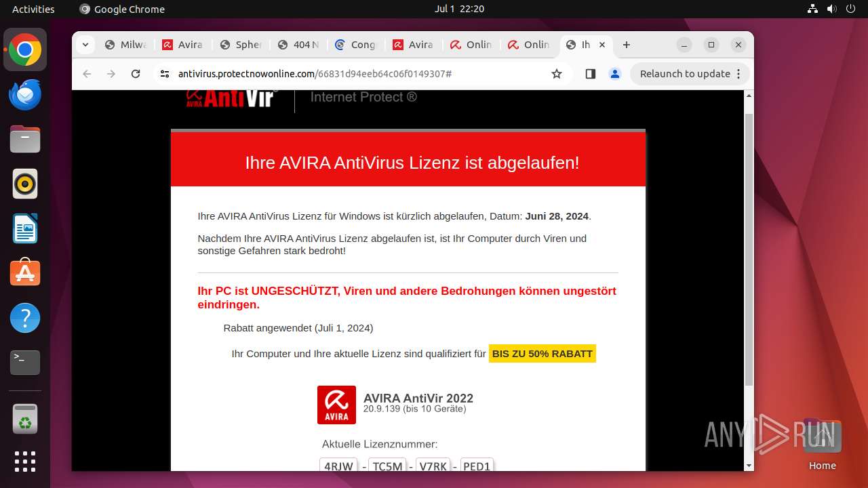The height and width of the screenshot is (488, 868).
Task: Switch to the first Avira tab
Action: (183, 45)
